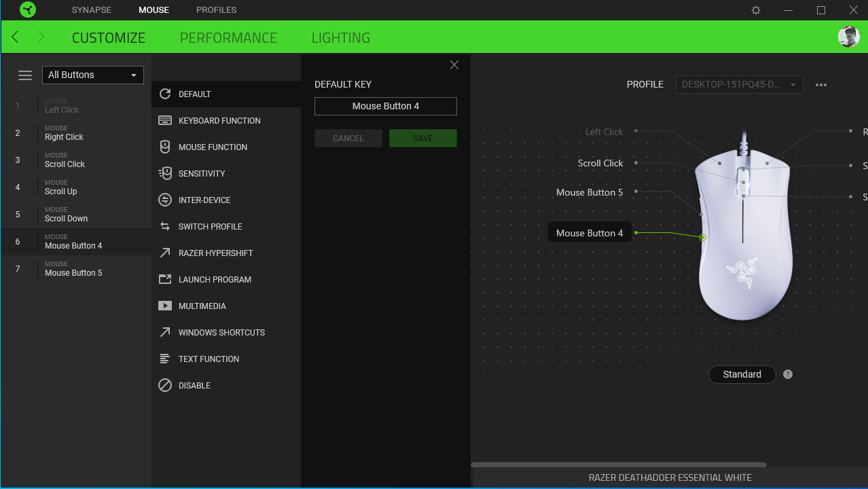
Task: Close the button assignment panel
Action: point(454,65)
